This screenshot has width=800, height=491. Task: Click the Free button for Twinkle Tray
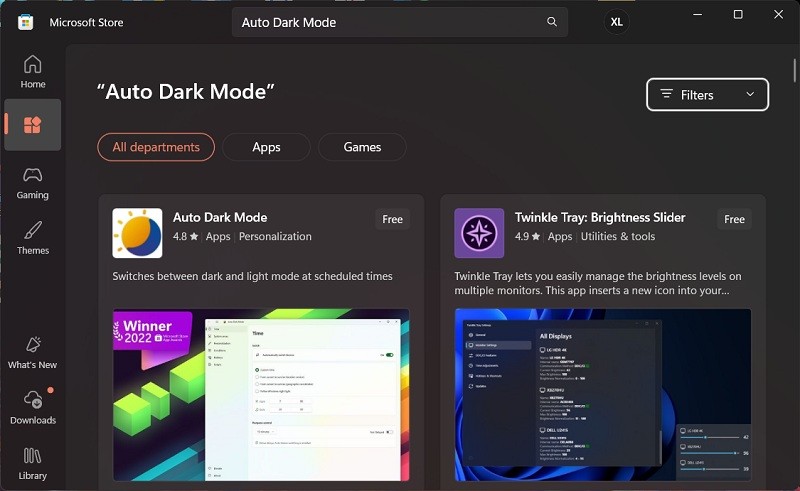[x=734, y=219]
